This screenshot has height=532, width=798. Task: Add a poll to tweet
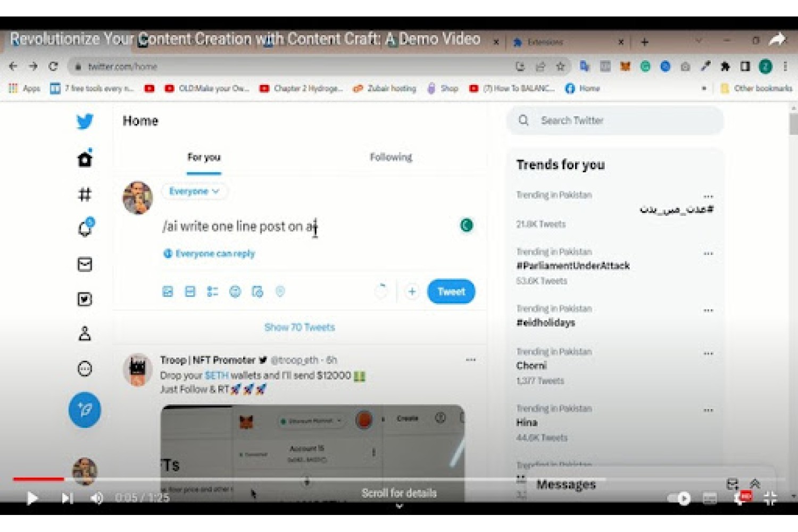[212, 292]
